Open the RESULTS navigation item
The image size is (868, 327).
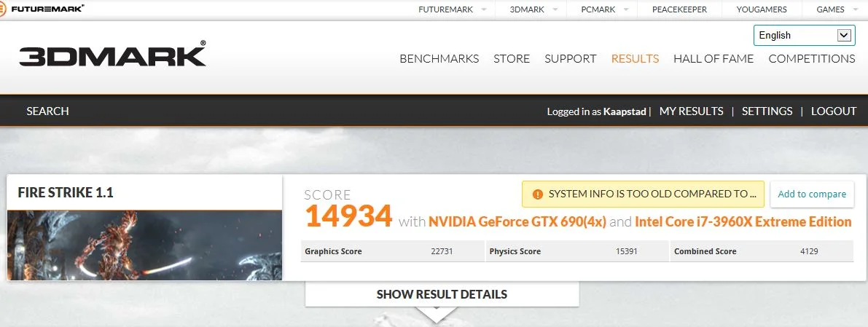635,59
